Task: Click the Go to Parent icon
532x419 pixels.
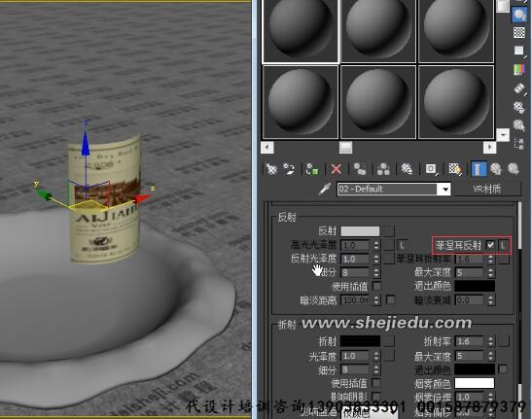Action: [x=496, y=168]
